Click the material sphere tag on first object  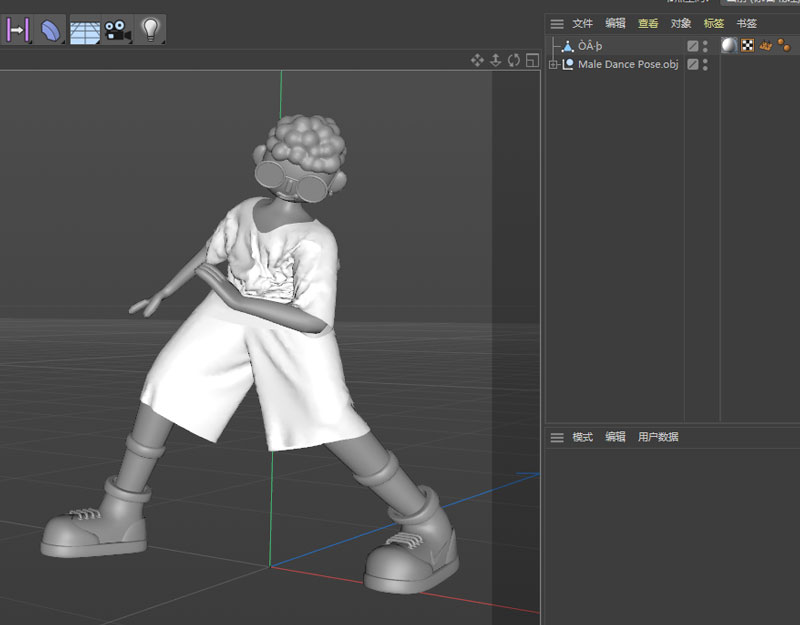[x=729, y=45]
